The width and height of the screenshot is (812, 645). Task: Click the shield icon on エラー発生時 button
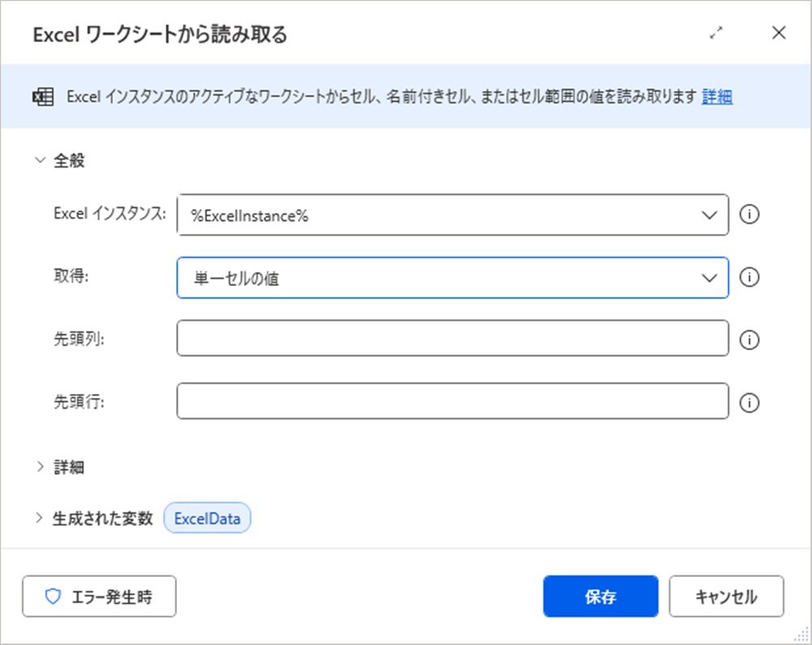(x=53, y=596)
